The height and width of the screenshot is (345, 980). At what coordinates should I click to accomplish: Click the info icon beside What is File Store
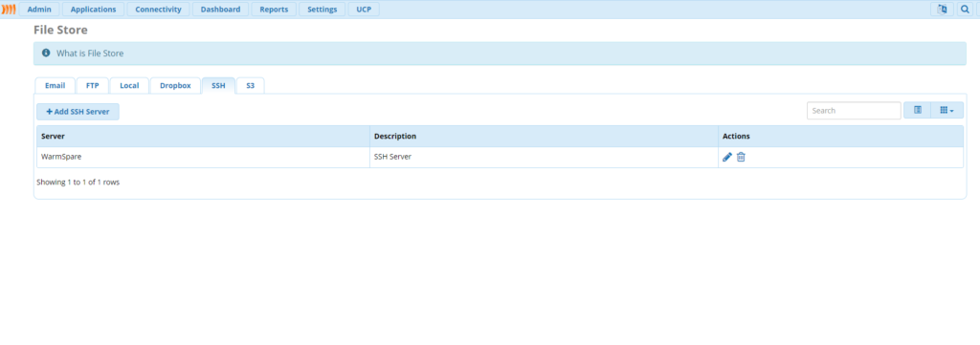tap(46, 54)
